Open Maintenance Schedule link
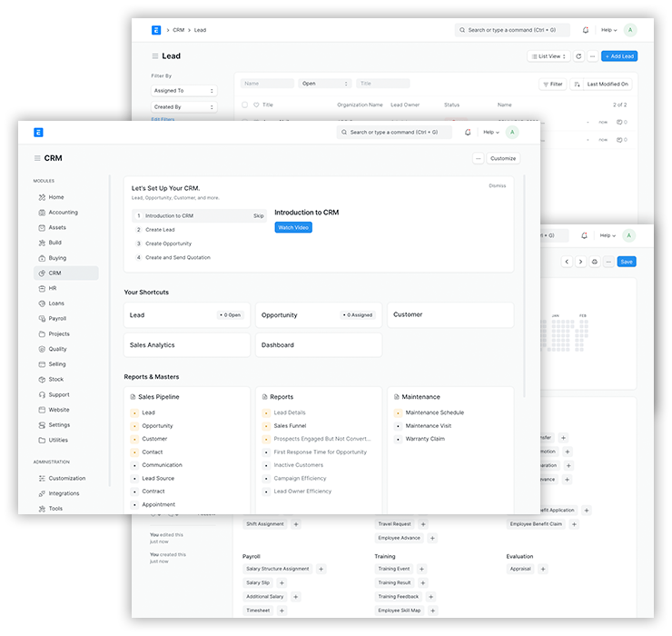Viewport: 672px width, 636px height. tap(435, 412)
